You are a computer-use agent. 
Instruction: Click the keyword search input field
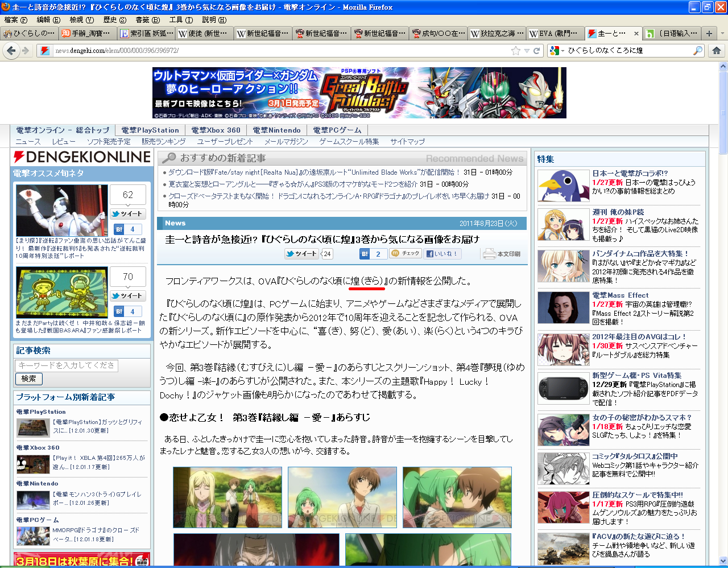click(67, 365)
